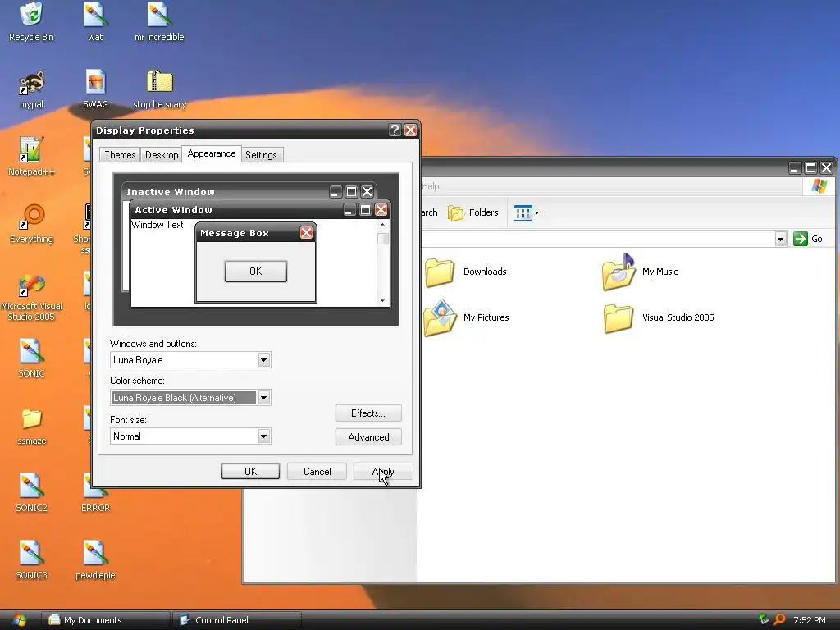The height and width of the screenshot is (630, 840).
Task: Click the Window Text preview label
Action: (157, 225)
